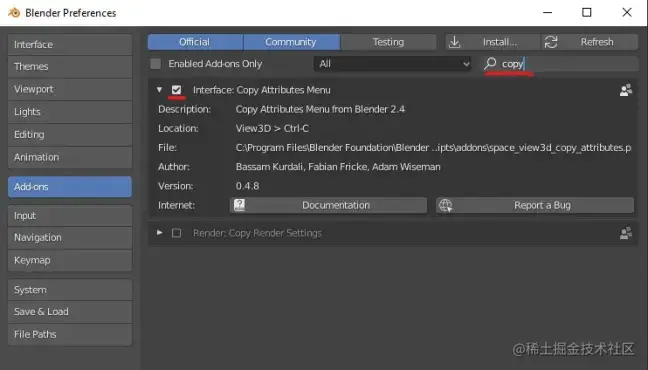Screen dimensions: 648x370
Task: Click community icon on Copy Render Settings row
Action: pos(626,233)
